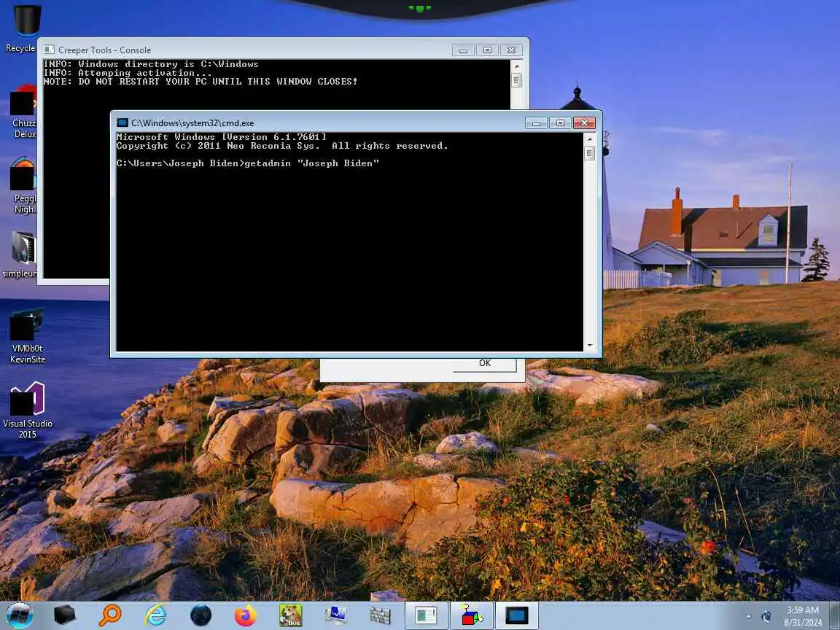The width and height of the screenshot is (840, 630).
Task: Minimize the cmd.exe window
Action: point(536,122)
